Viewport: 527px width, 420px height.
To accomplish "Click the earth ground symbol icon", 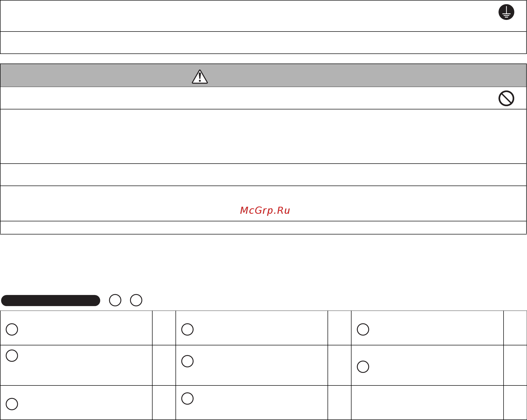I will pyautogui.click(x=506, y=12).
